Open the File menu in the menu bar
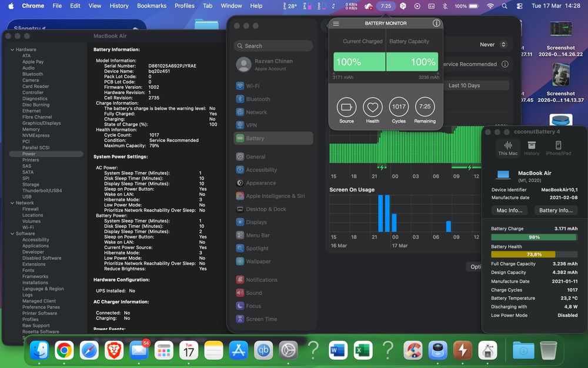Image resolution: width=588 pixels, height=368 pixels. pyautogui.click(x=57, y=6)
